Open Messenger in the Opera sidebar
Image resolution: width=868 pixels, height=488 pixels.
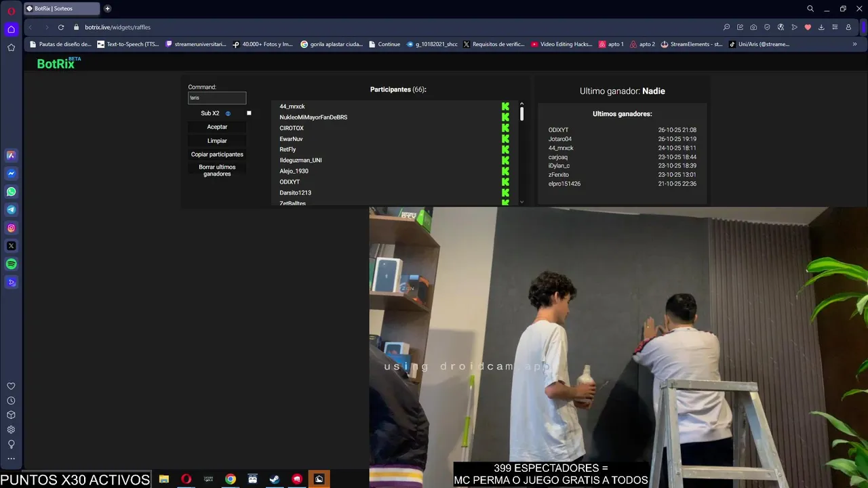point(11,174)
